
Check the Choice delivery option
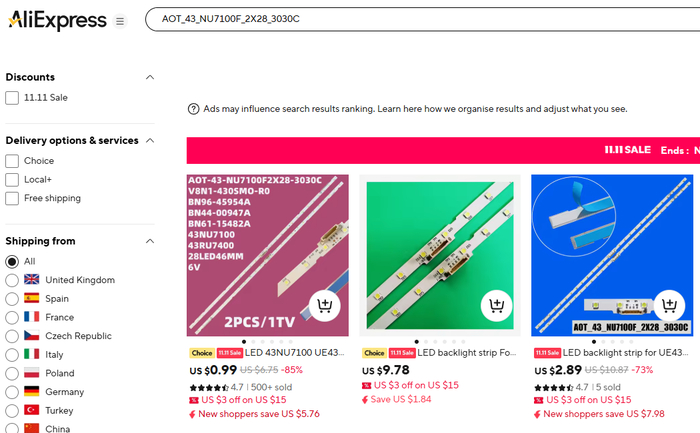pyautogui.click(x=12, y=161)
